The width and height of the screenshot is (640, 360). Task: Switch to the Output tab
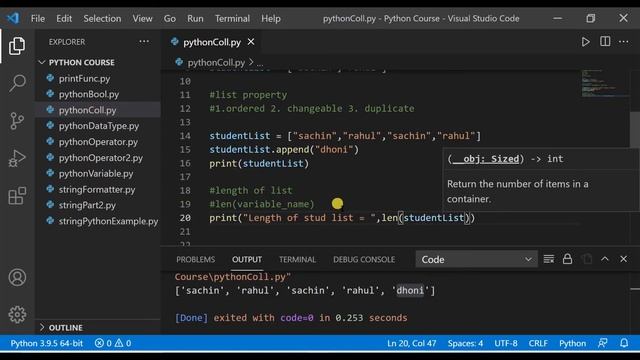click(247, 260)
